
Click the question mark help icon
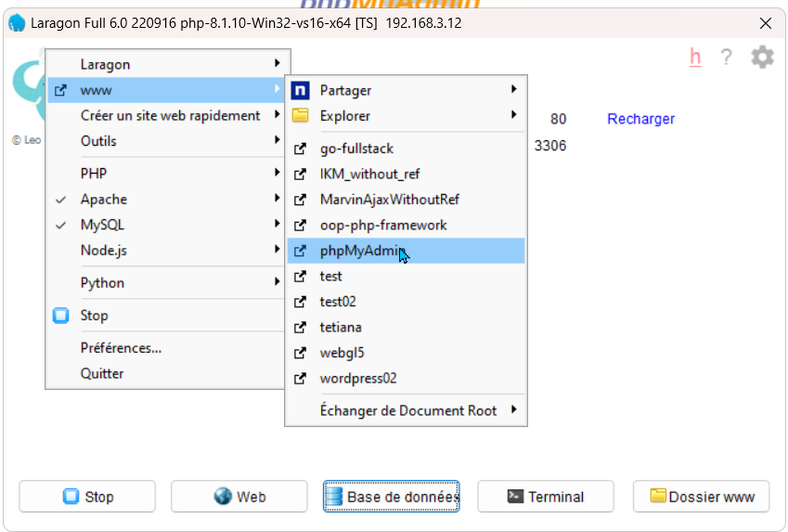point(726,58)
